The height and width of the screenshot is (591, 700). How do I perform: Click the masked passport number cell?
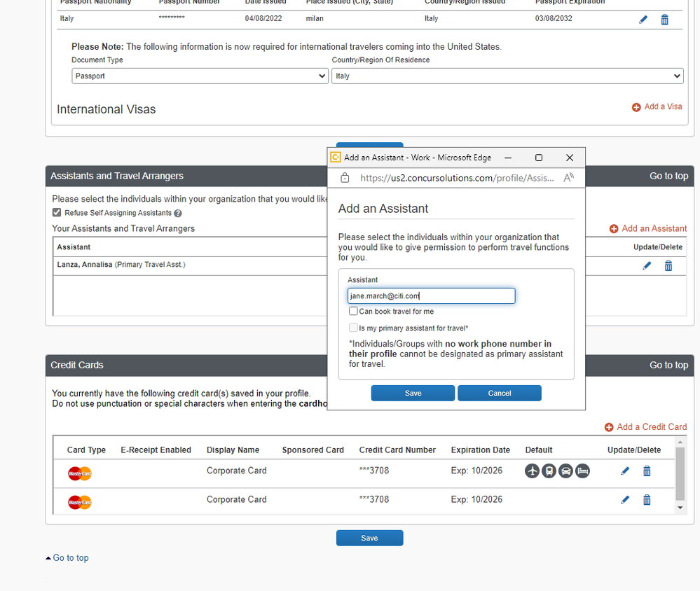[172, 18]
